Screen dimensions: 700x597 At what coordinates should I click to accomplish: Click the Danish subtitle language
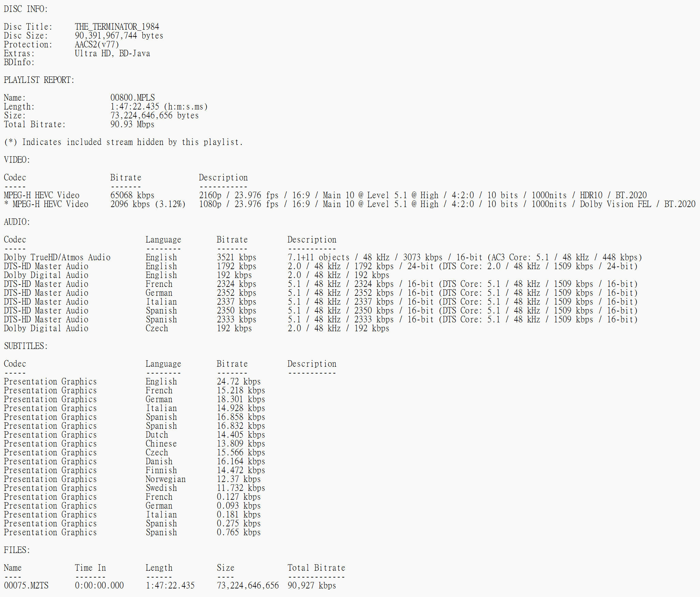coord(159,461)
